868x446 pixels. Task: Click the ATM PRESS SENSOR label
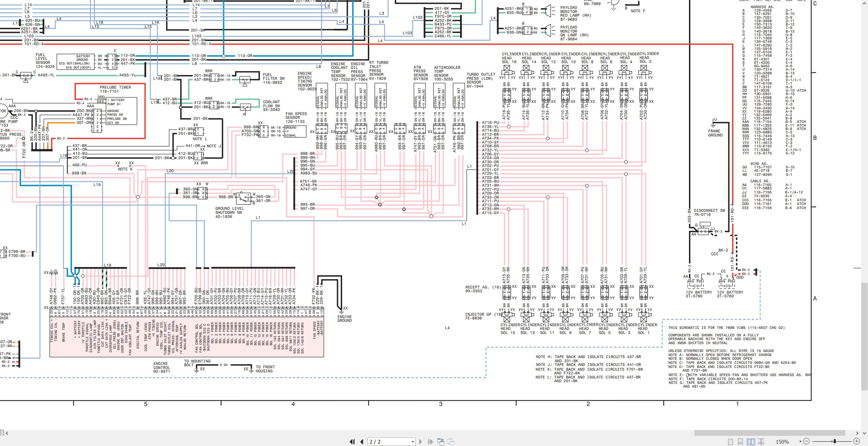(420, 73)
